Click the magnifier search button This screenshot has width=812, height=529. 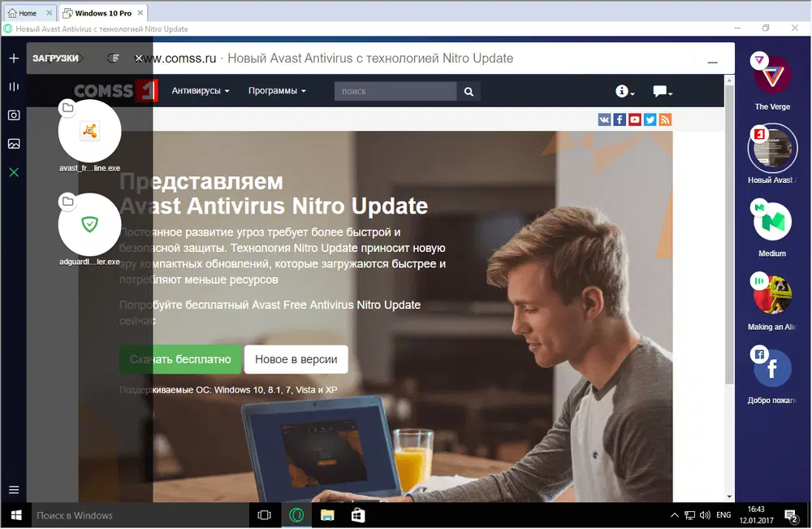(469, 91)
